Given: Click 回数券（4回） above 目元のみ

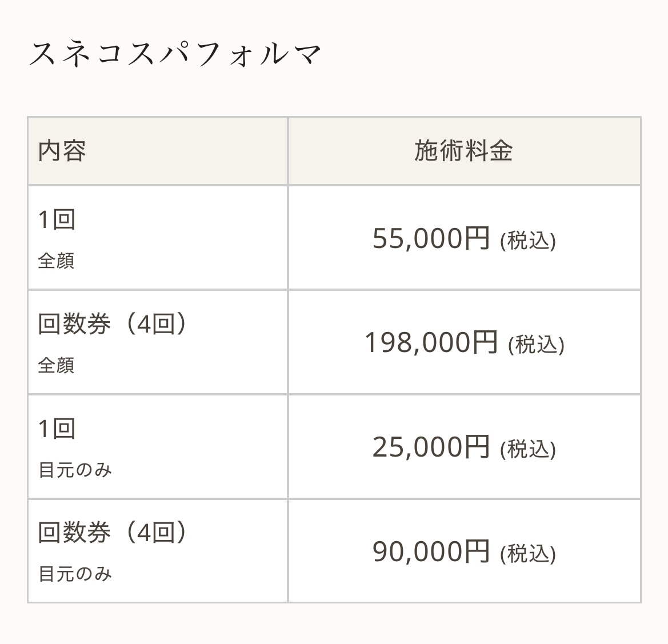Looking at the screenshot, I should click(x=113, y=533).
